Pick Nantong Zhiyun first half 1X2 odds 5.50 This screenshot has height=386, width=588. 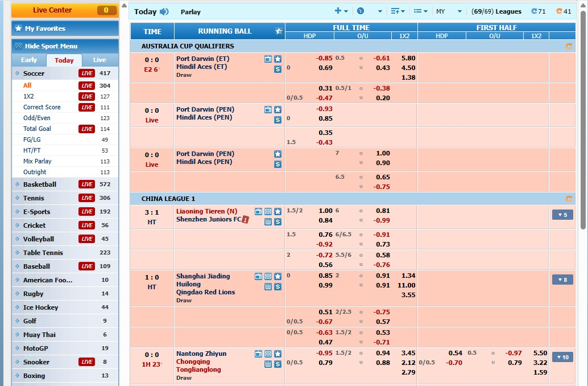point(540,354)
